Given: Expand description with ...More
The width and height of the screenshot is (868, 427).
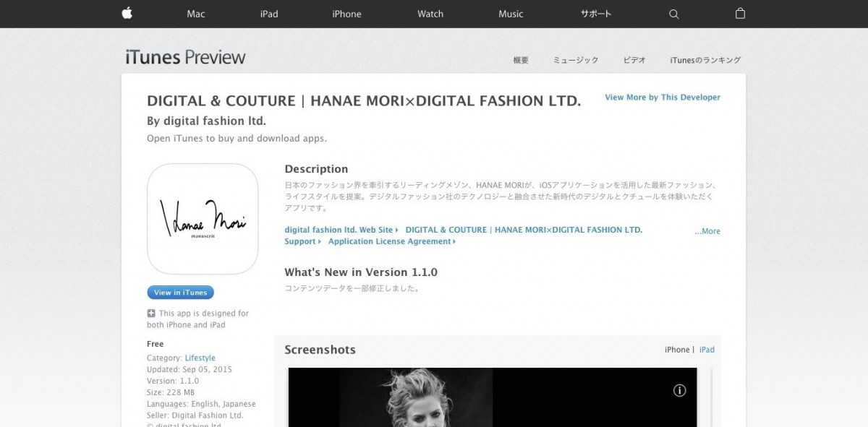Looking at the screenshot, I should (x=707, y=231).
